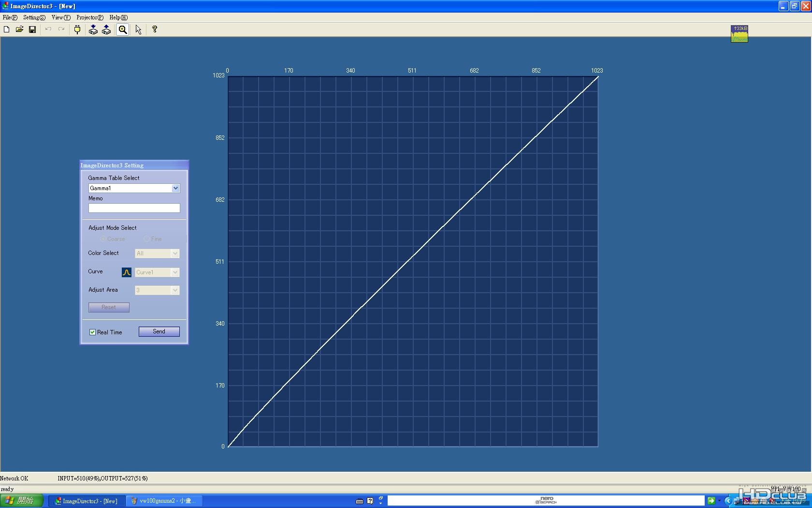Open the Color Select dropdown
Screen dimensions: 812x508
pyautogui.click(x=157, y=254)
